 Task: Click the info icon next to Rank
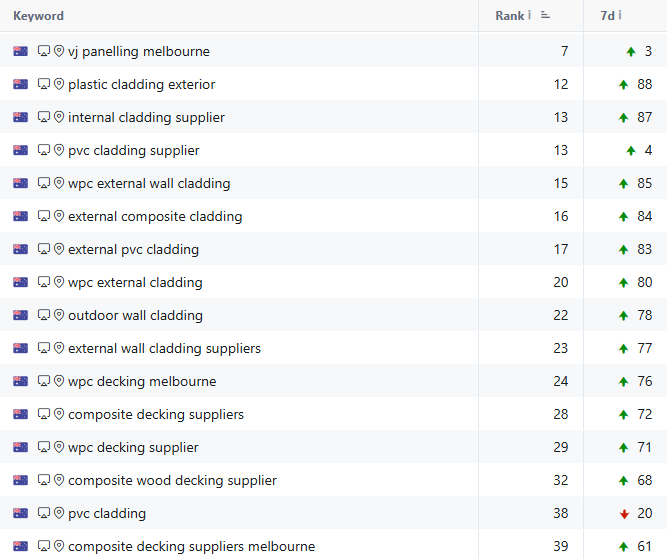tap(530, 15)
